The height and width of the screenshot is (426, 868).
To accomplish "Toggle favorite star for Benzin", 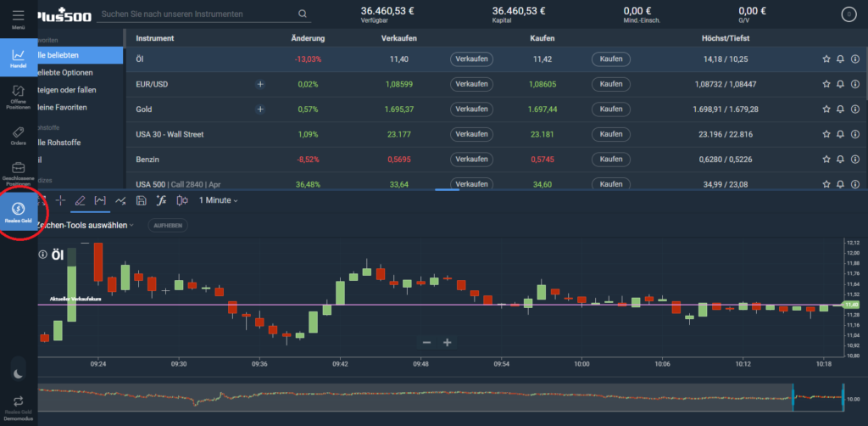I will click(x=826, y=159).
